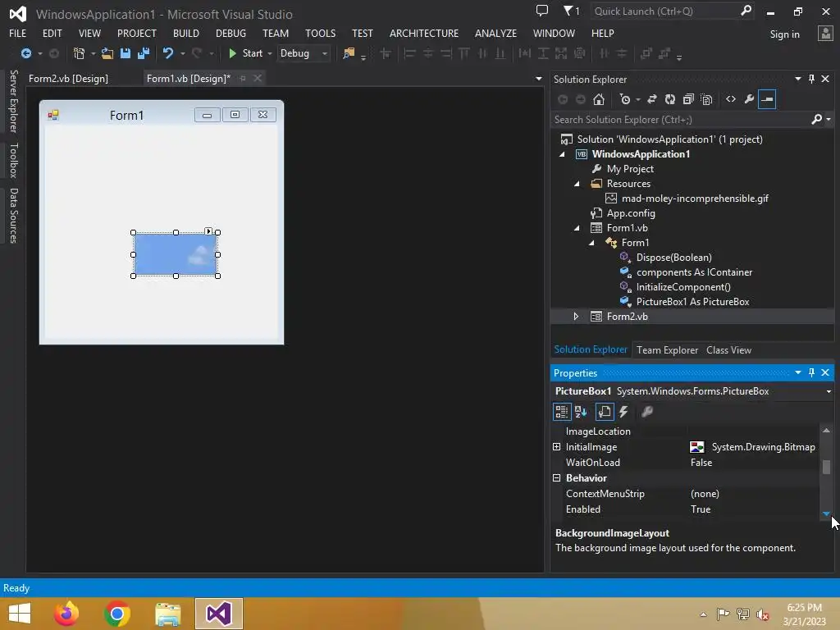Viewport: 840px width, 630px height.
Task: Click the Categorized view icon in Properties
Action: [561, 412]
